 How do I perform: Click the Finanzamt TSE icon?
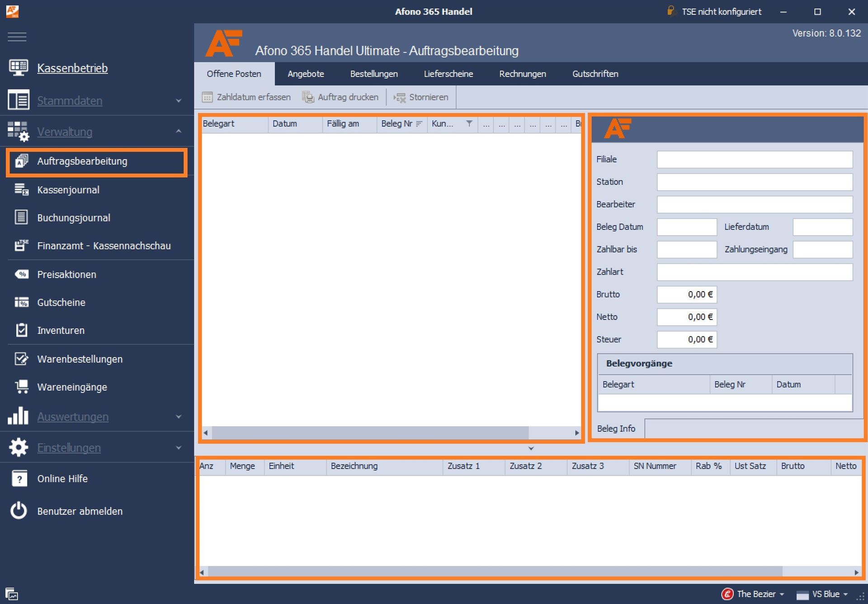[21, 245]
